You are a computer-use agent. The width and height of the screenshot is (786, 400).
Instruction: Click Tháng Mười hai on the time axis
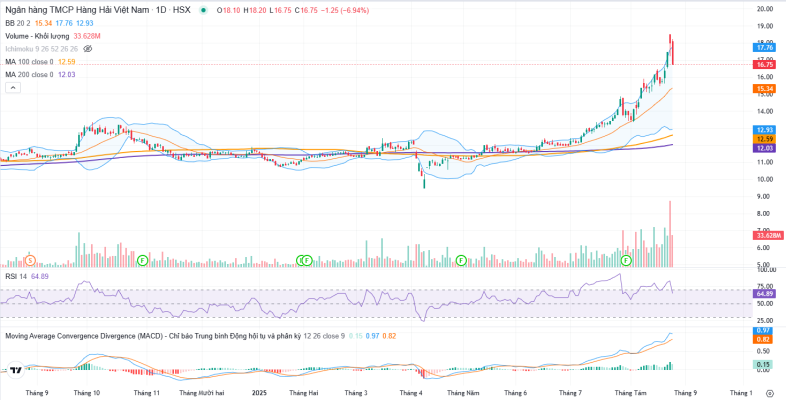click(201, 392)
